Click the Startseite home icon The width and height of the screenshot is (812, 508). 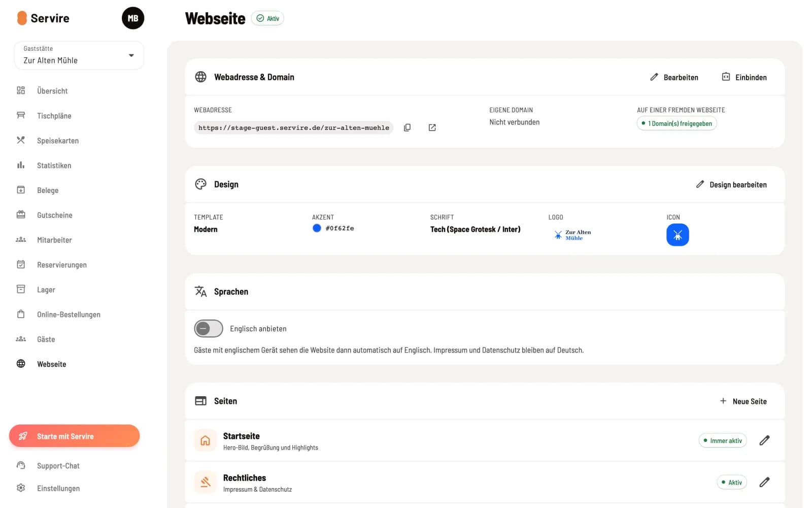pos(205,440)
